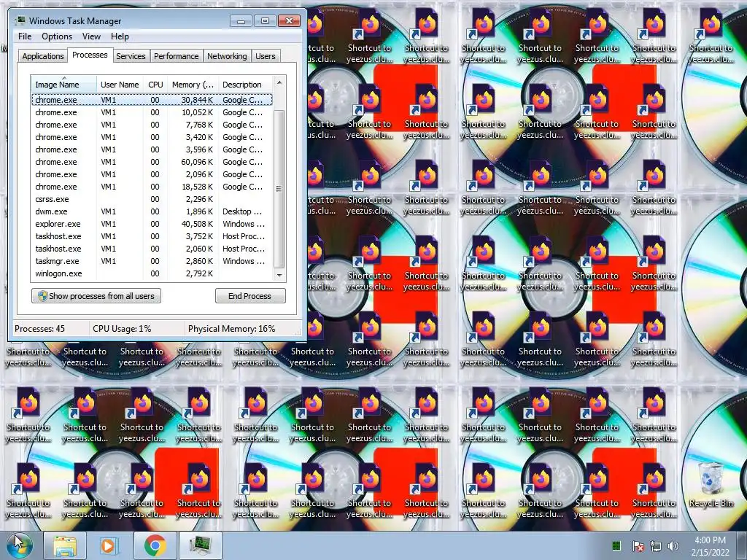This screenshot has height=560, width=747.
Task: Switch to the Networking tab
Action: (x=227, y=56)
